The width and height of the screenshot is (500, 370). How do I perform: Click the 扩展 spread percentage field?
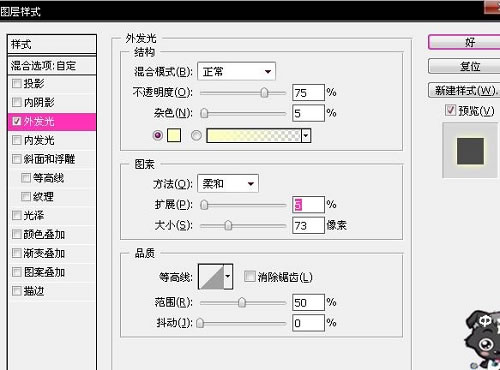click(x=308, y=205)
